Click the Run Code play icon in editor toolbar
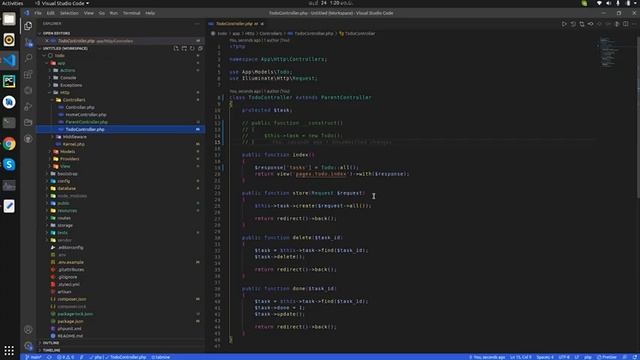This screenshot has height=360, width=640. point(564,24)
